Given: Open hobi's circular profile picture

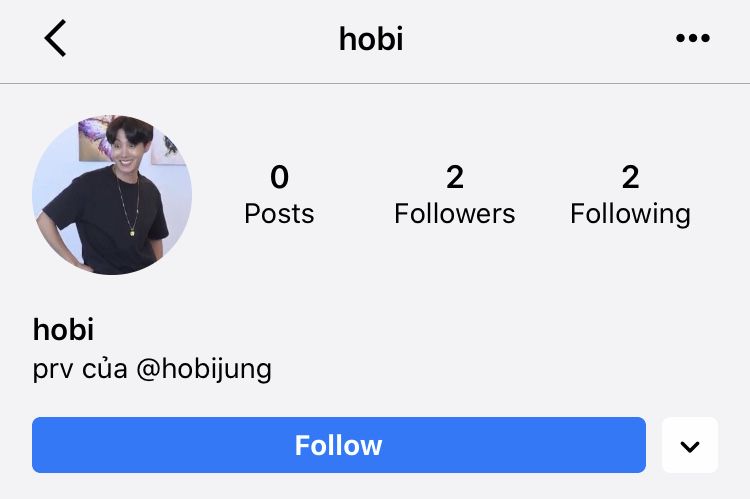Looking at the screenshot, I should click(112, 195).
